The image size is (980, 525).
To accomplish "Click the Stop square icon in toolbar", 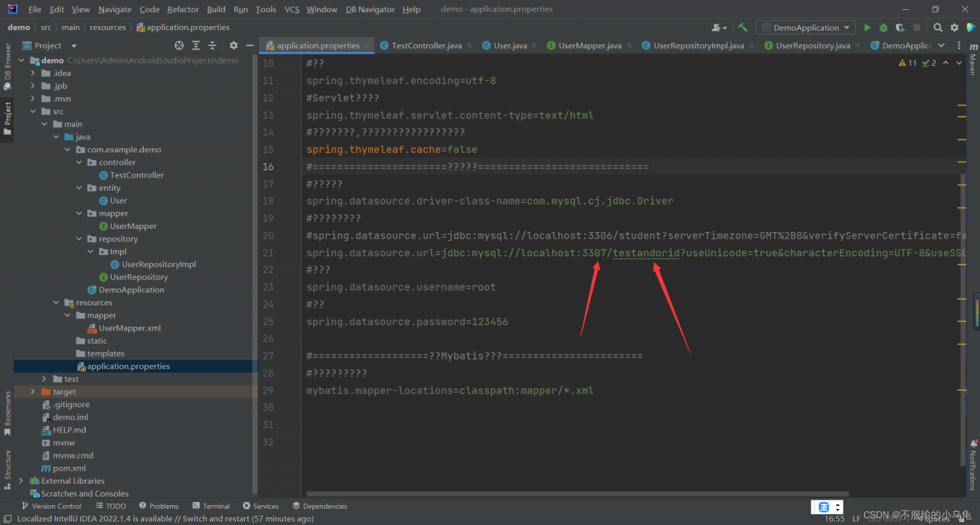I will [x=916, y=28].
